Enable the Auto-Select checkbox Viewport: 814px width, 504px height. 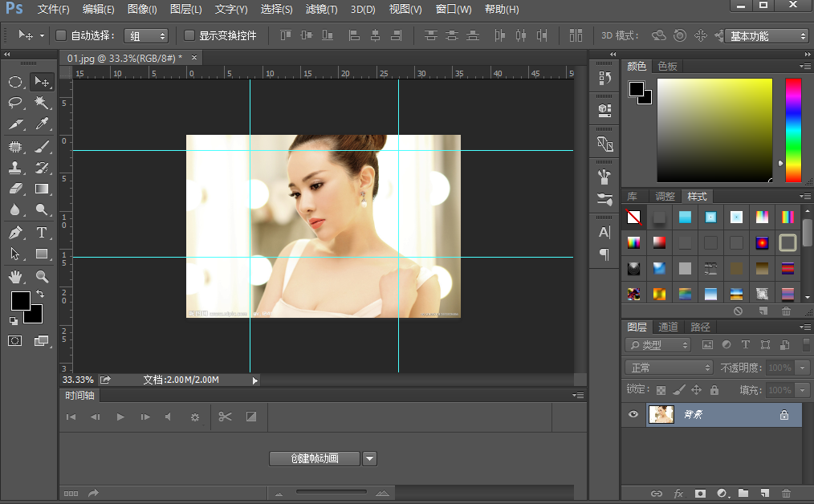[61, 35]
